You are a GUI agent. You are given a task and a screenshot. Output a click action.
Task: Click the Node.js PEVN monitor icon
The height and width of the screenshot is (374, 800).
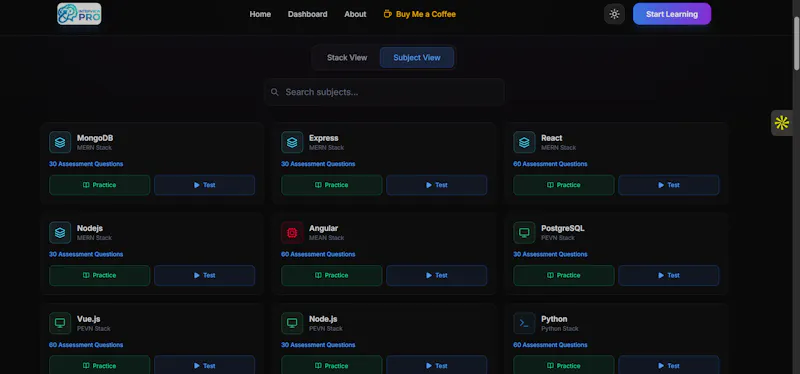[292, 323]
